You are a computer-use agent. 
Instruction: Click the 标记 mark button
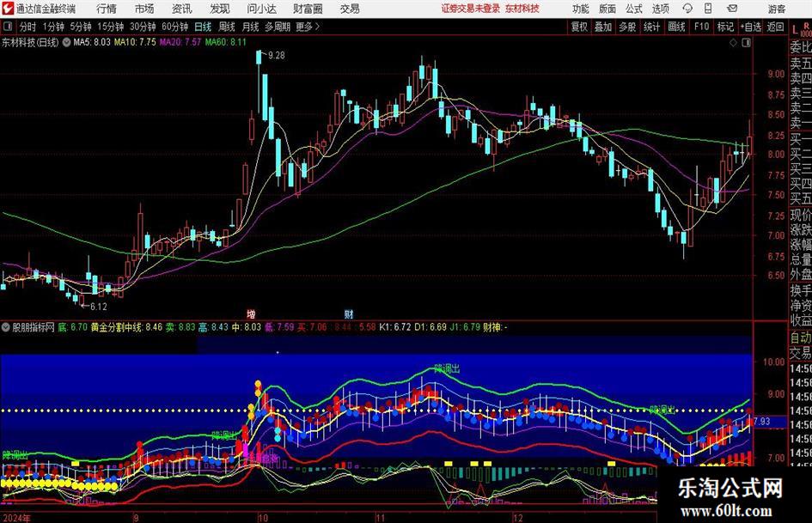[x=725, y=27]
